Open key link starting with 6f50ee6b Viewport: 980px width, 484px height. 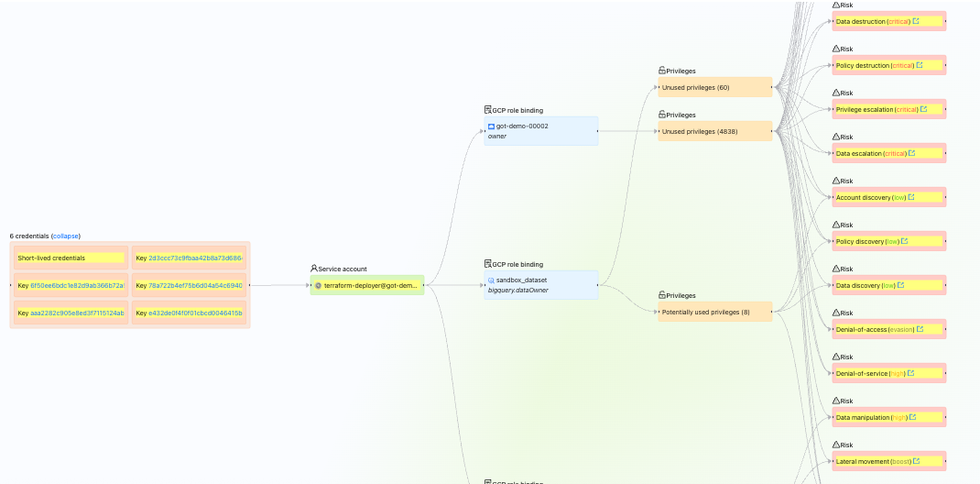pyautogui.click(x=77, y=286)
